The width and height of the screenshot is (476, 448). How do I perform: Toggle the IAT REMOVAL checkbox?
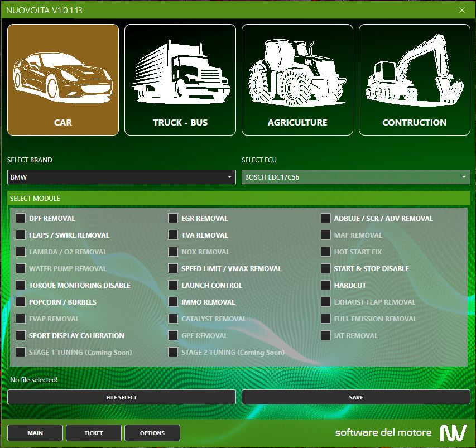tap(326, 335)
